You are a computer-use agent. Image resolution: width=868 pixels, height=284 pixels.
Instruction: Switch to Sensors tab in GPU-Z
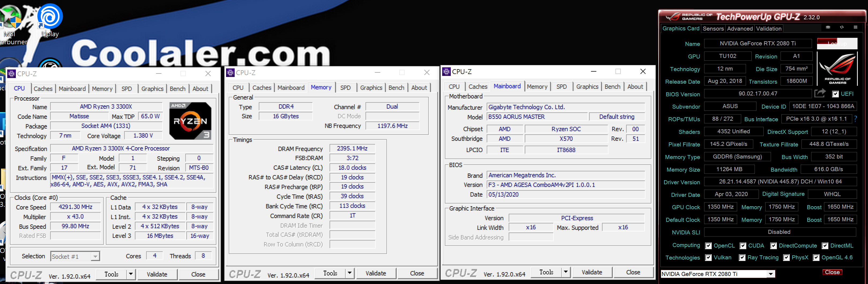pos(713,29)
